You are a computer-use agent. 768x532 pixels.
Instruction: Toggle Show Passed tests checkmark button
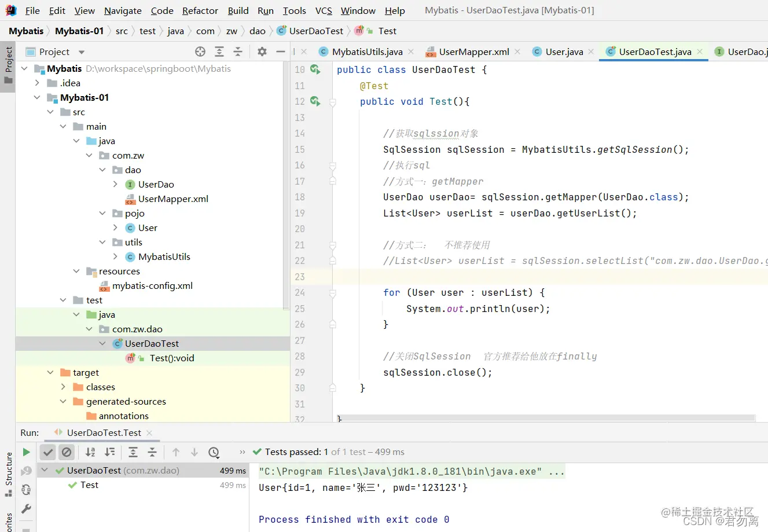[48, 452]
